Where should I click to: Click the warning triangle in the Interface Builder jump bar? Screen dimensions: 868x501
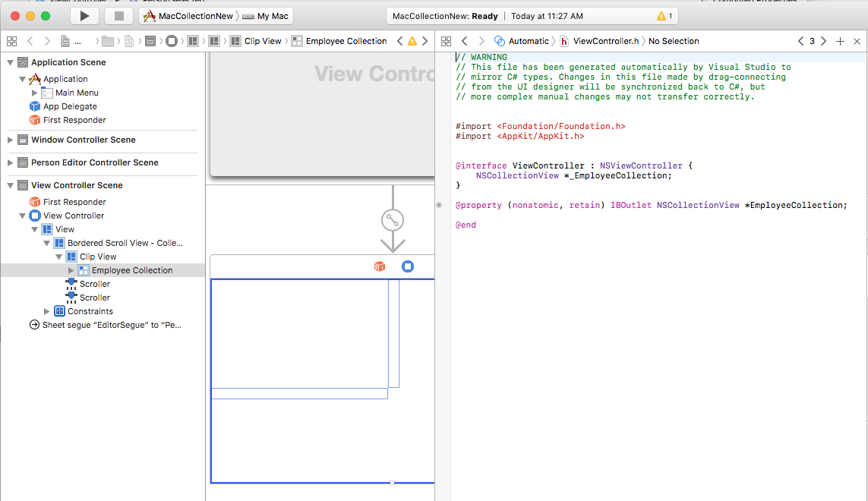click(411, 41)
